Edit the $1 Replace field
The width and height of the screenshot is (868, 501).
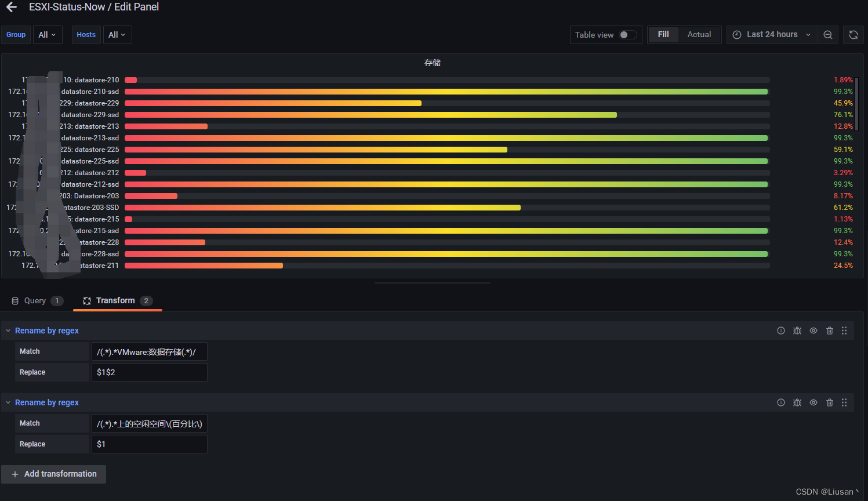click(x=149, y=444)
